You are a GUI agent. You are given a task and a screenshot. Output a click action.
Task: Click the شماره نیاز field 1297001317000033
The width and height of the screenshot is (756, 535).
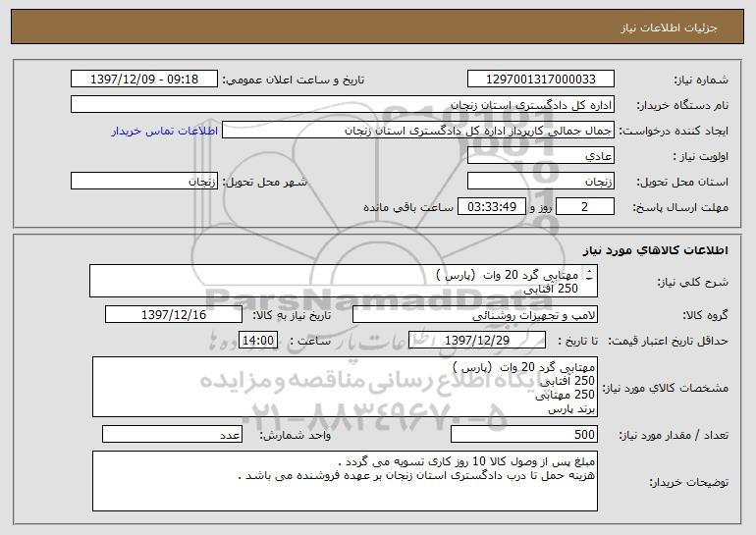(x=540, y=80)
